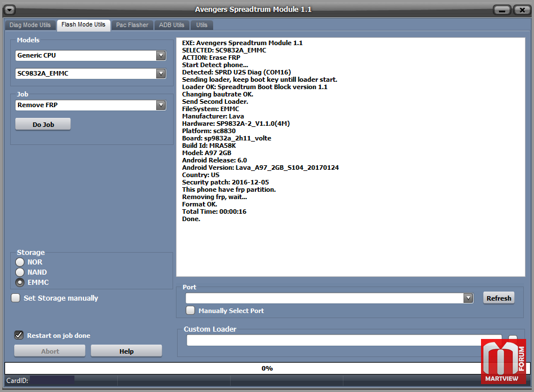This screenshot has width=534, height=392.
Task: Click log line 'Format OK.'
Action: [200, 204]
